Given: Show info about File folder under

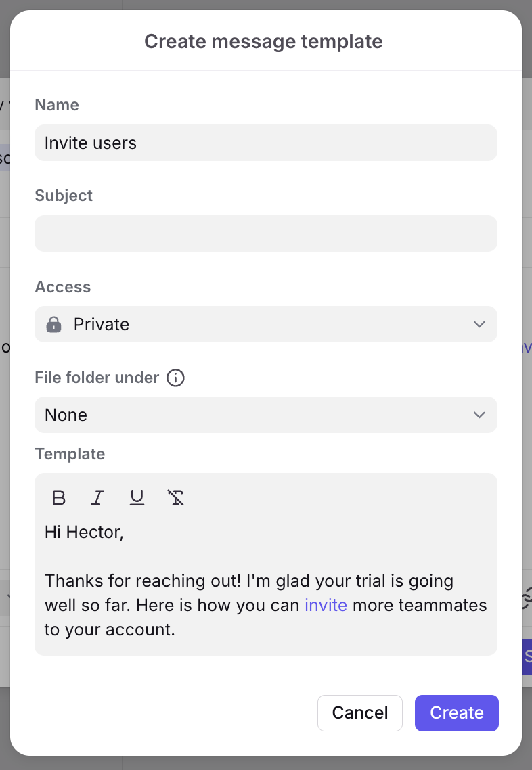Looking at the screenshot, I should click(175, 378).
